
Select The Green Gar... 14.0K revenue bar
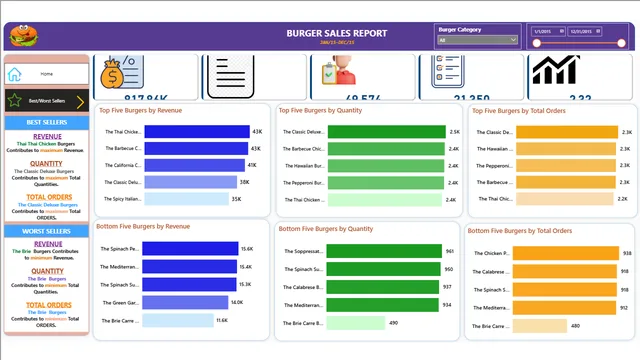point(185,302)
